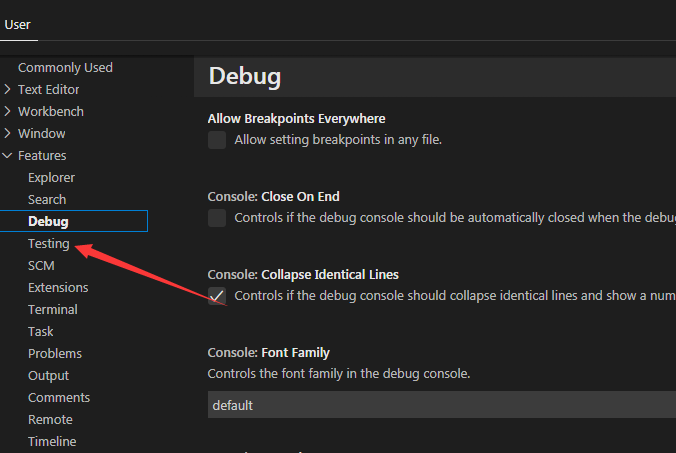Go to Search settings
Image resolution: width=676 pixels, height=453 pixels.
[x=47, y=200]
